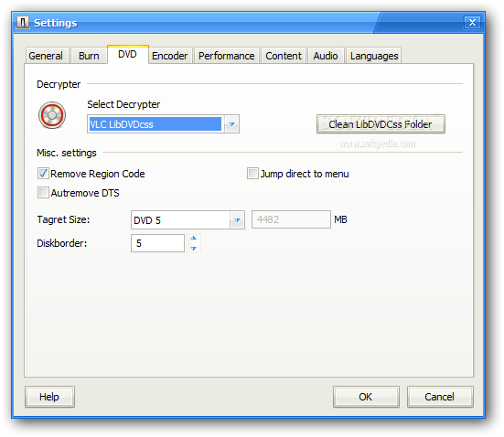Click the Diskborder label

tap(62, 243)
